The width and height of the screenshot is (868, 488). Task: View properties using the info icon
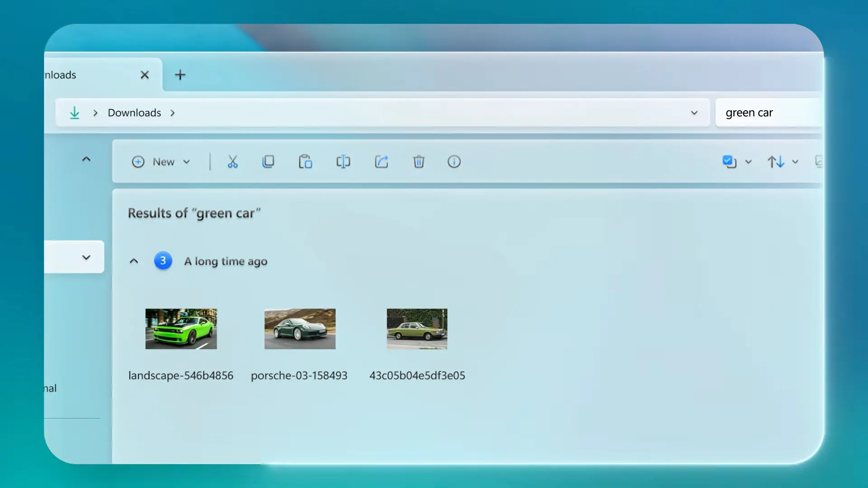tap(454, 161)
